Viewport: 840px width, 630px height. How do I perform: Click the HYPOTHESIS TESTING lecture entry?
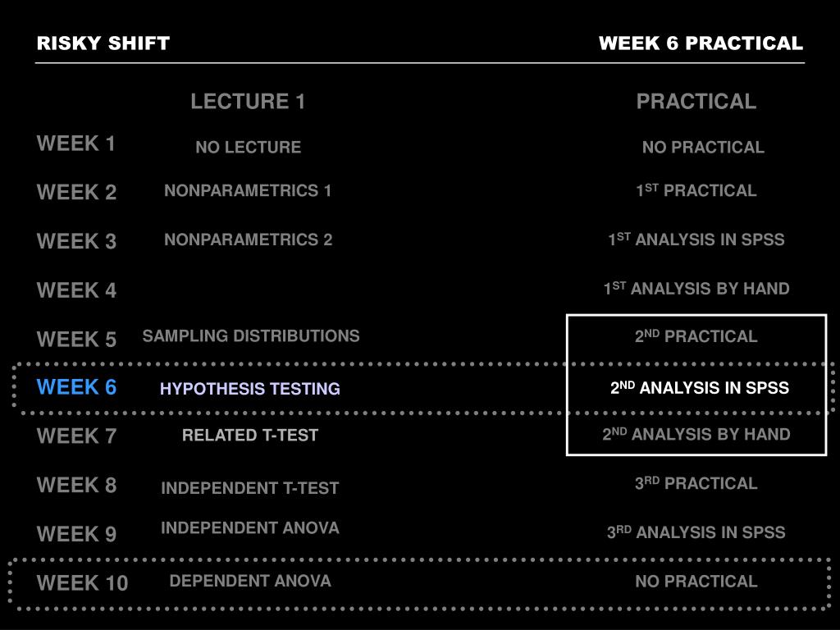[x=250, y=389]
